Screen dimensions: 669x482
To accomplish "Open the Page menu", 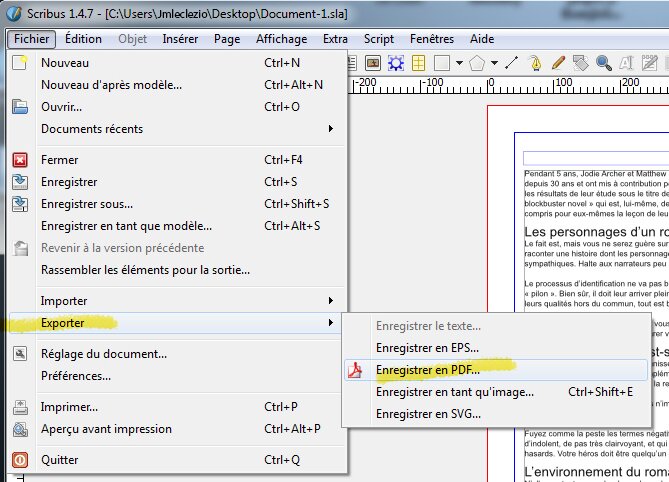I will (227, 39).
